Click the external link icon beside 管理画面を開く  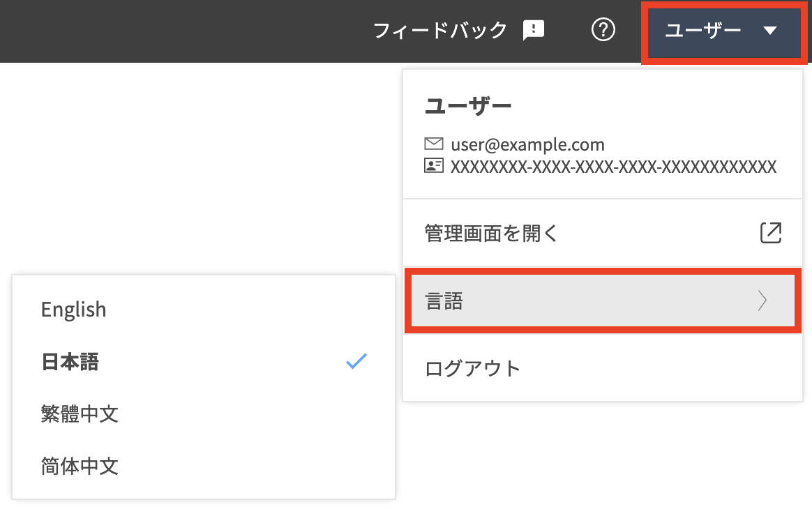(771, 233)
